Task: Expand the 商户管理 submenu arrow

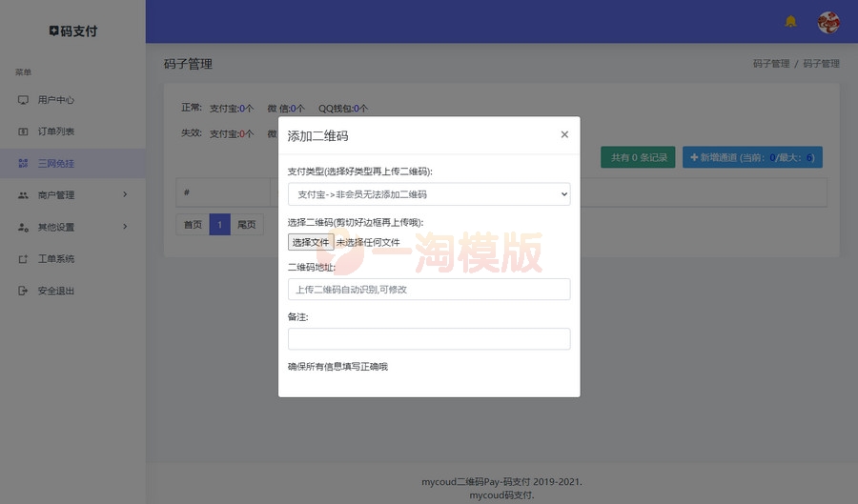Action: coord(125,195)
